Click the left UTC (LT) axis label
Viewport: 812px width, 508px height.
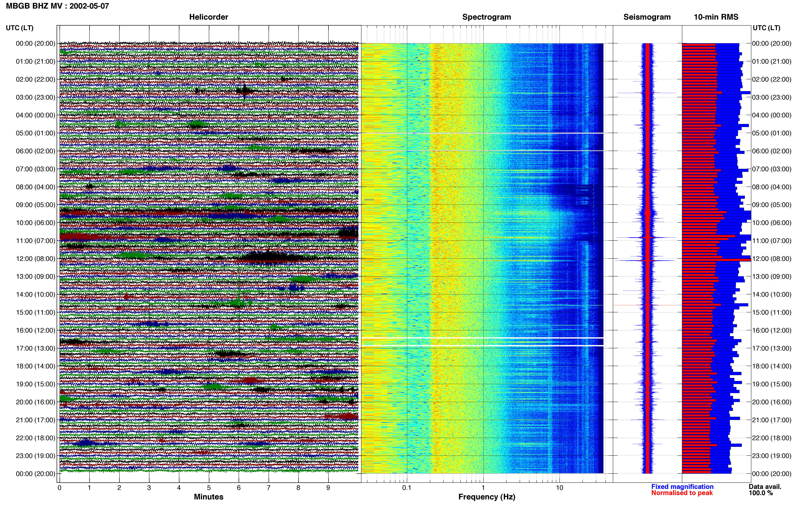pyautogui.click(x=19, y=28)
